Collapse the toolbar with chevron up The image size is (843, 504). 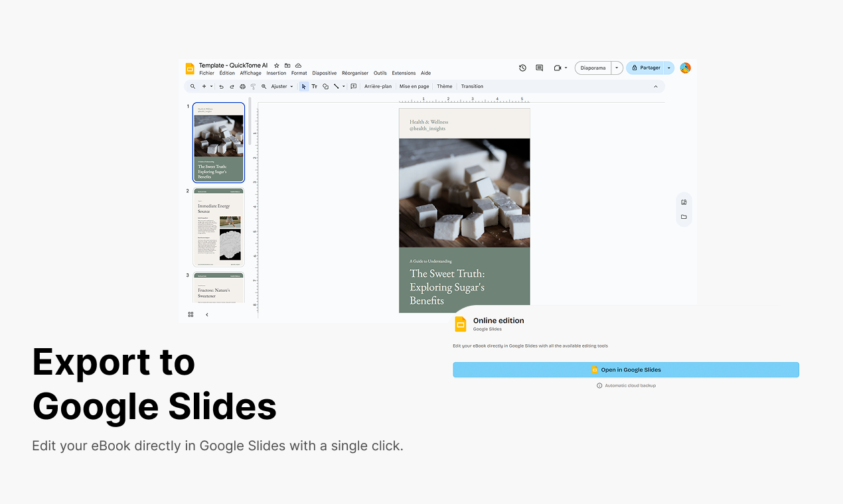pos(656,86)
